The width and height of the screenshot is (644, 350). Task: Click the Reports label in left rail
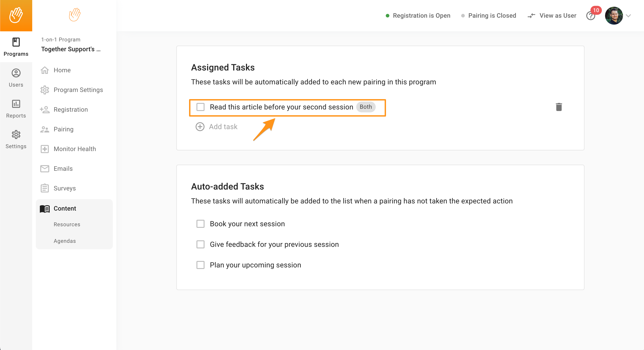tap(16, 115)
